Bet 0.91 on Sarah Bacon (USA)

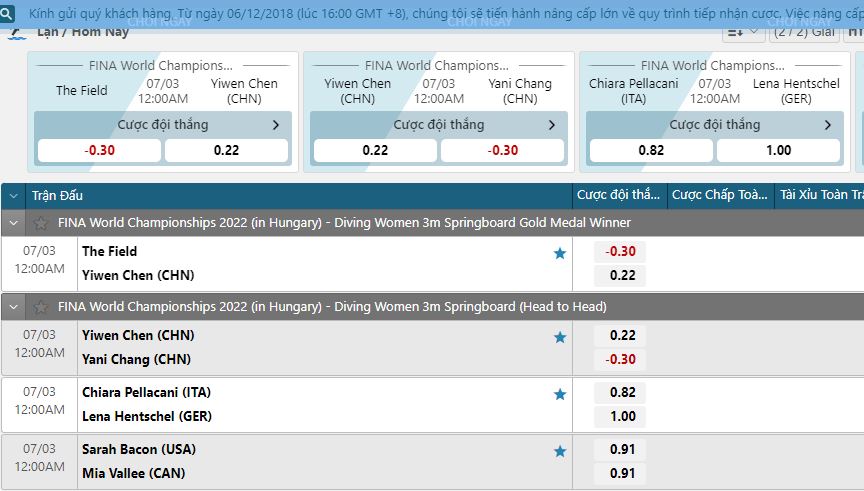coord(620,450)
